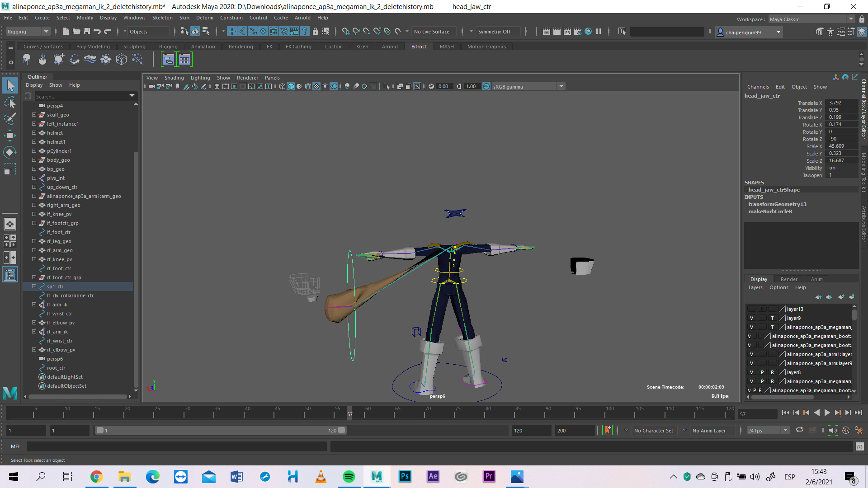Toggle the timeline audio mute icon
The width and height of the screenshot is (868, 488).
tap(833, 430)
